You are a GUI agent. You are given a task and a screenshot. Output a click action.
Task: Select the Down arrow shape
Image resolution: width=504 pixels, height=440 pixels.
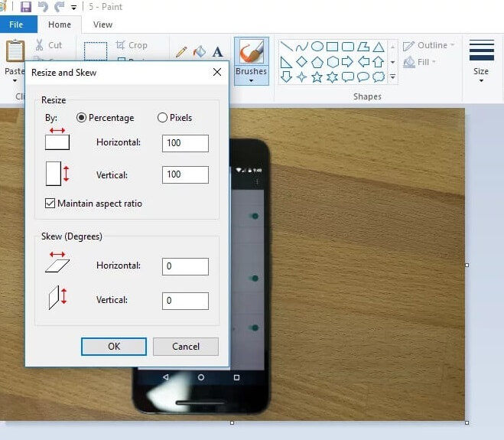(x=286, y=77)
